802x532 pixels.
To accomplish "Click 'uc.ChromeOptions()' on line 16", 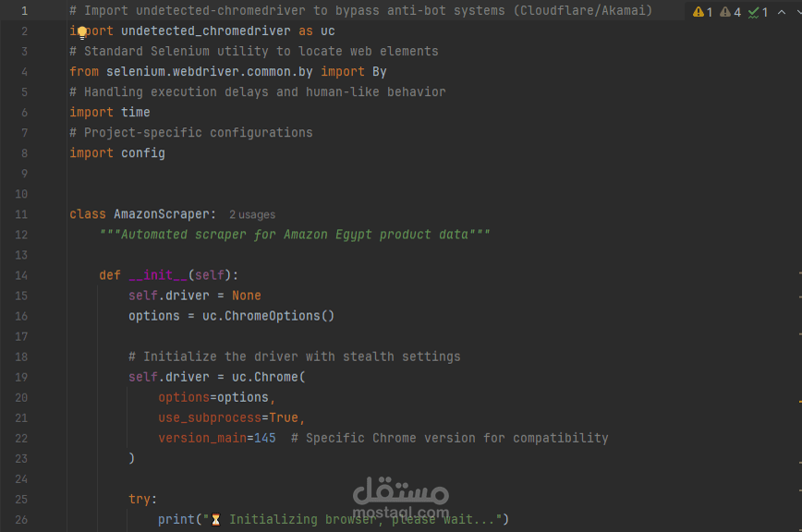I will coord(269,316).
